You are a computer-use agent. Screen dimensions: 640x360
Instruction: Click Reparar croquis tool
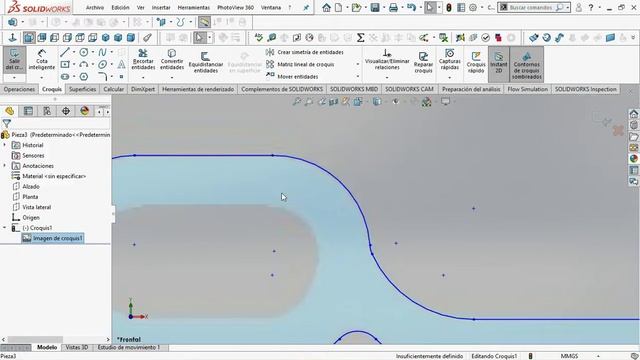pyautogui.click(x=423, y=62)
